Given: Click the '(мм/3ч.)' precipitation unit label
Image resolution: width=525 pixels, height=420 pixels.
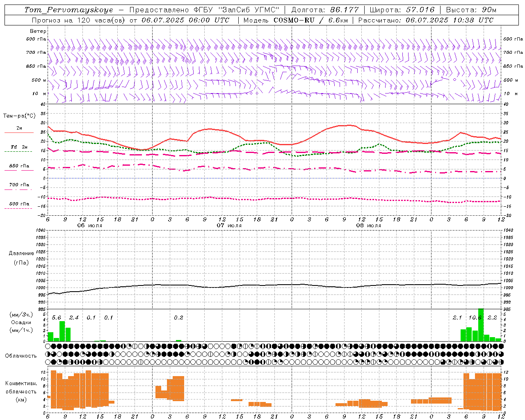Looking at the screenshot, I should (21, 315).
